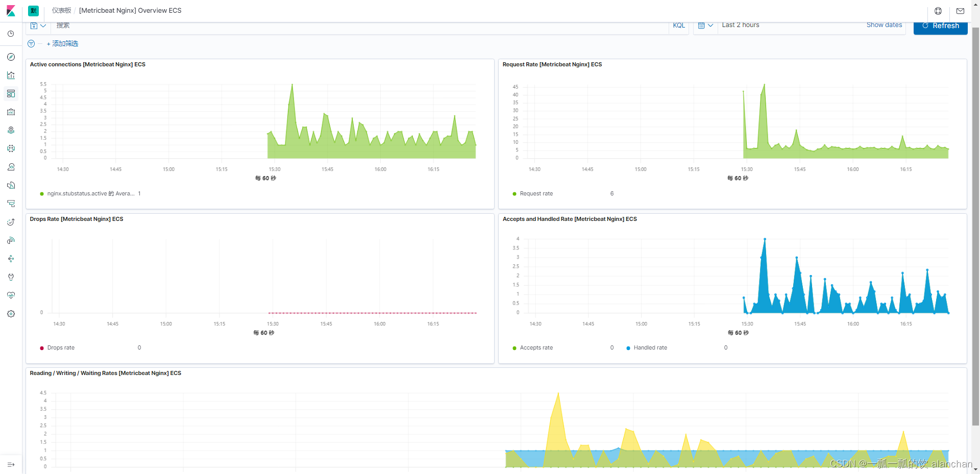Toggle Request rate legend series
Image resolution: width=980 pixels, height=474 pixels.
coord(536,194)
